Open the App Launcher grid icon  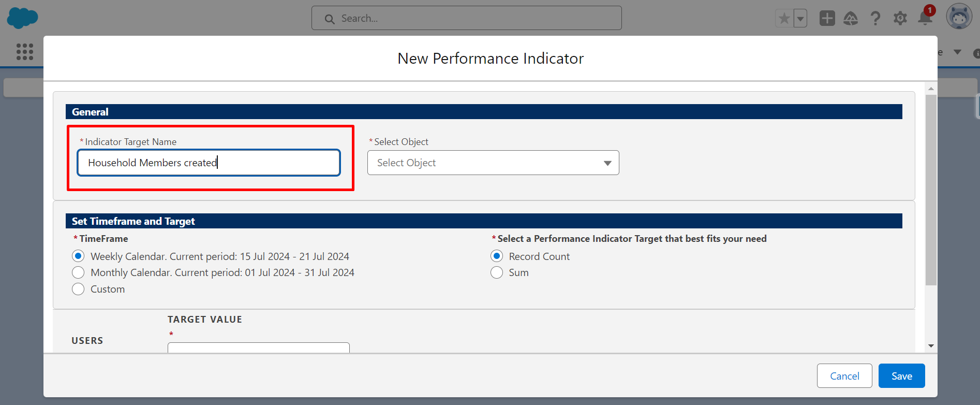click(25, 52)
